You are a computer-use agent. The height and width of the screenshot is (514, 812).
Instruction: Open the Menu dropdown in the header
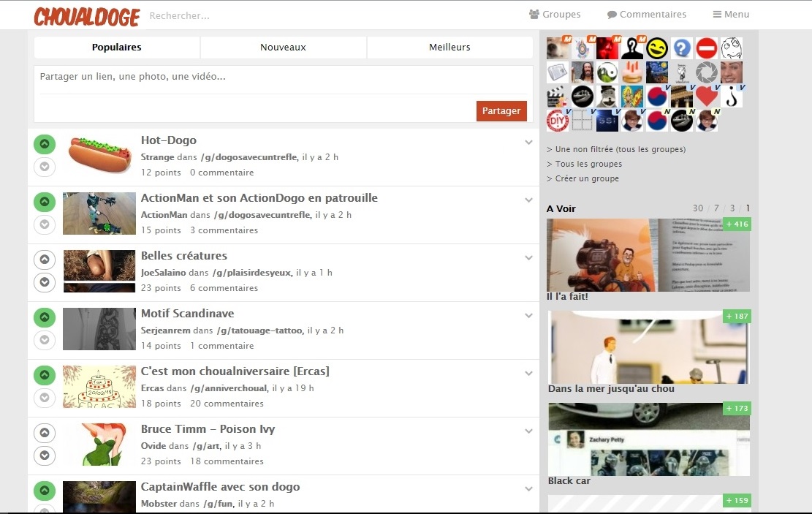pyautogui.click(x=731, y=14)
